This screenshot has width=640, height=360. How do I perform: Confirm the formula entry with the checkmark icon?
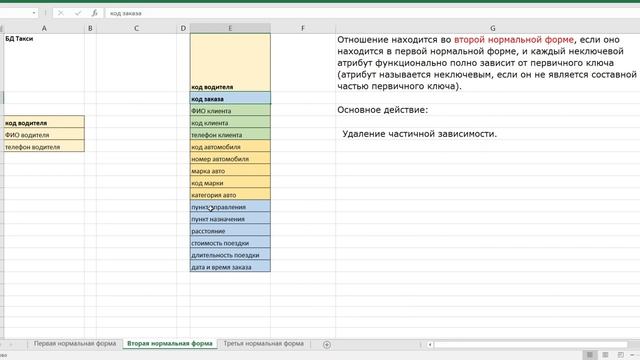tap(78, 13)
